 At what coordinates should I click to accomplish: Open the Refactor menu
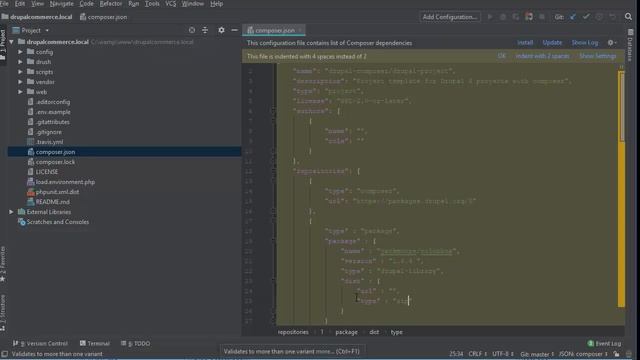pos(111,4)
